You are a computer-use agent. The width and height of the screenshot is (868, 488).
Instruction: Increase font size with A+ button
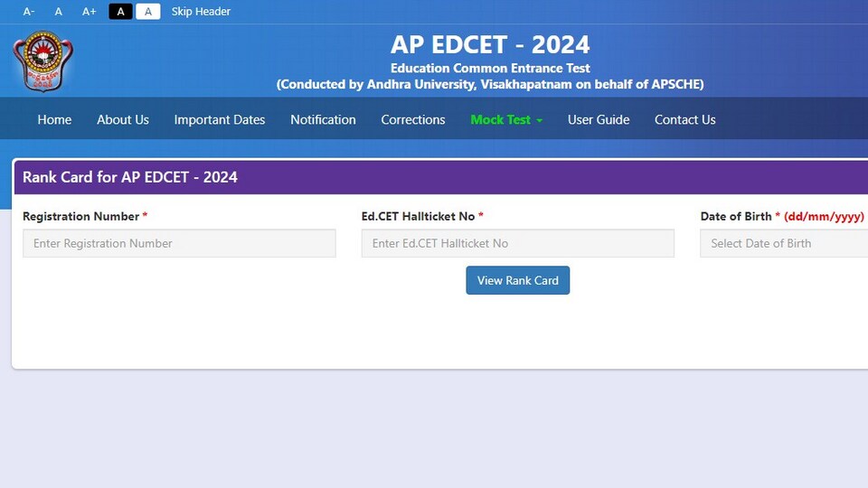tap(90, 12)
